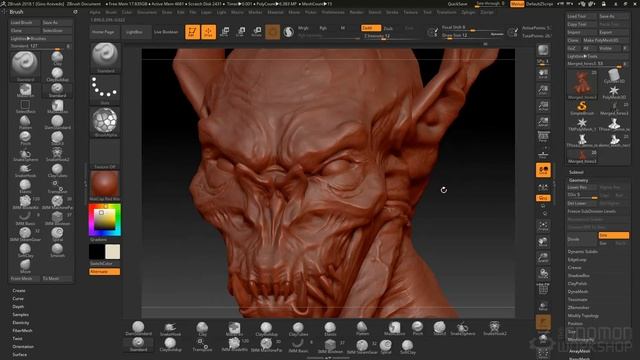
Task: Expand the Create section in Brush palette
Action: 19,291
